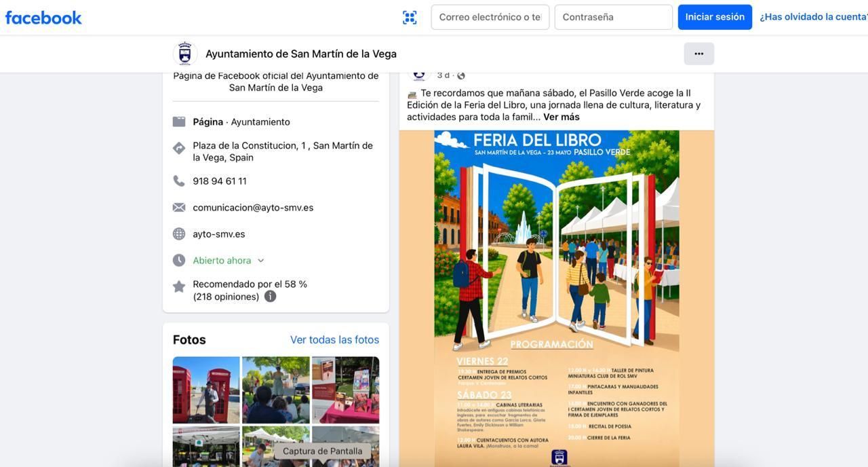The image size is (868, 467).
Task: Focus the Correo electrónico input field
Action: click(490, 17)
